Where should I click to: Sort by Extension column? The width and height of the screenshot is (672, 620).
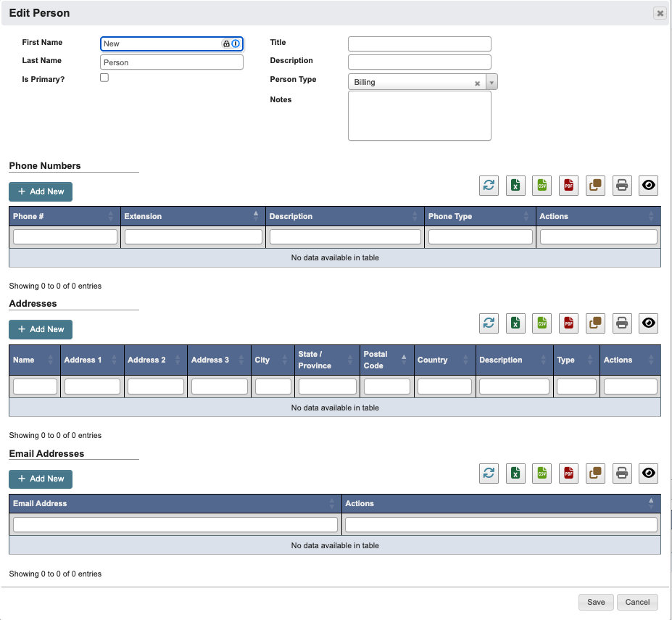click(194, 216)
